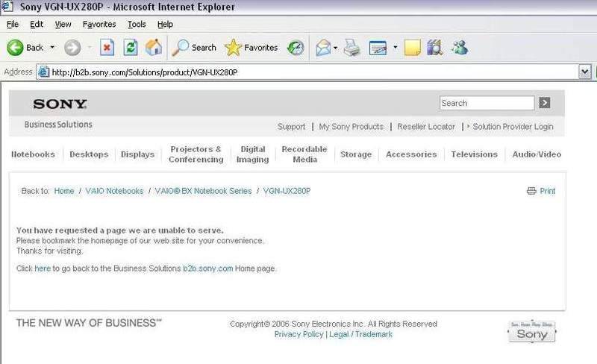
Task: Click the Business Solutions heading
Action: pyautogui.click(x=58, y=125)
